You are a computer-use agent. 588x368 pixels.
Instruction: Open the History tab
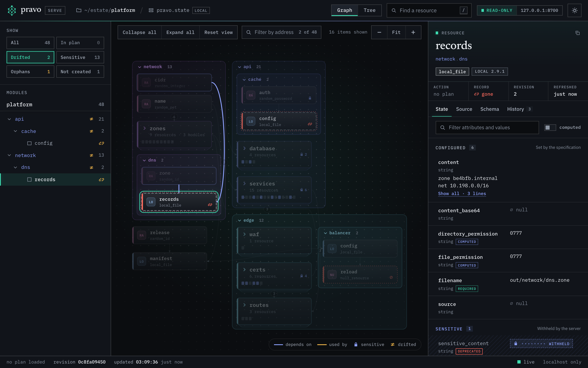click(x=520, y=109)
